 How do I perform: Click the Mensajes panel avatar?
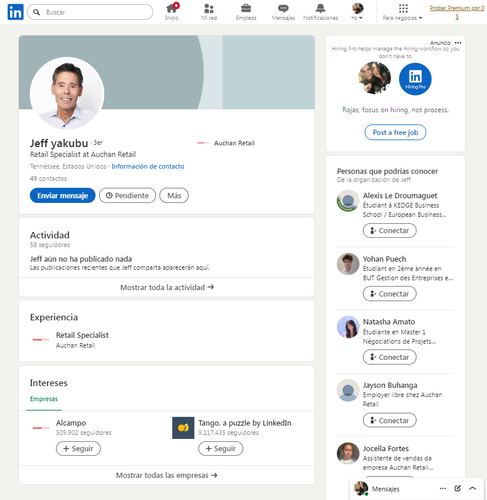click(x=360, y=489)
